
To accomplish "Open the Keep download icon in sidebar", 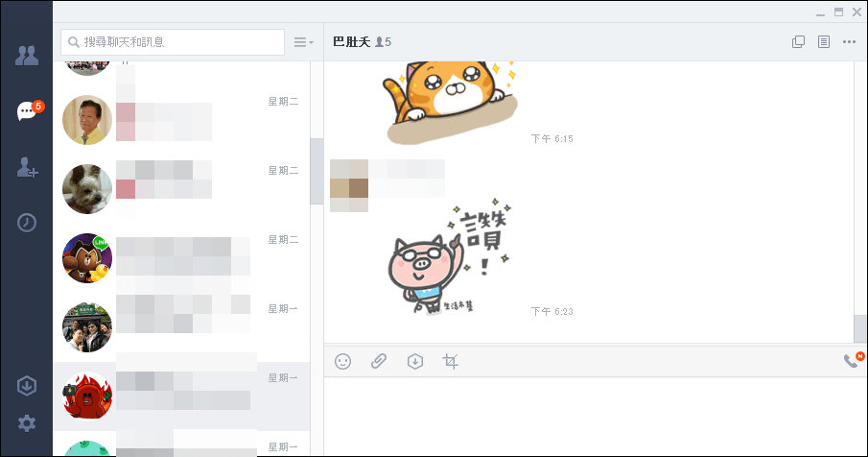I will pos(27,386).
